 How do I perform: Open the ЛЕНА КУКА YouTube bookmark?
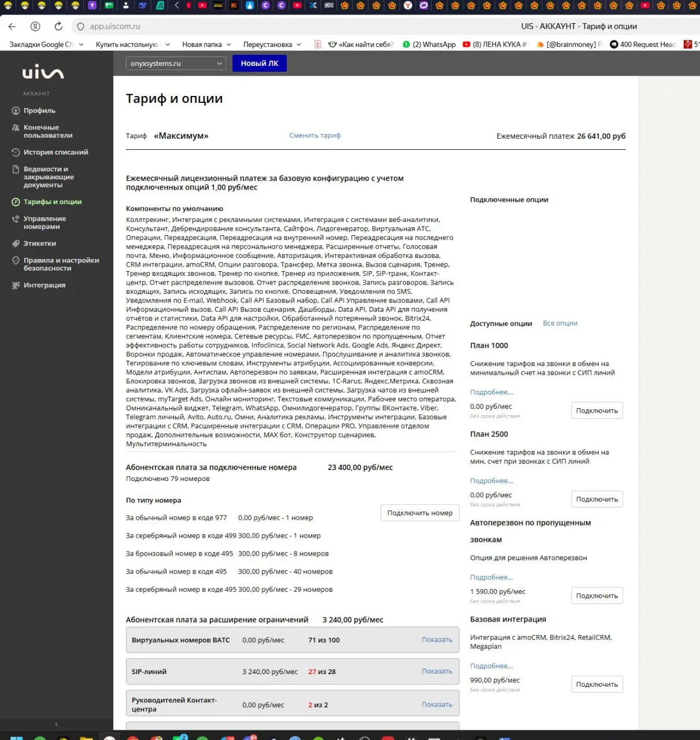(x=495, y=45)
